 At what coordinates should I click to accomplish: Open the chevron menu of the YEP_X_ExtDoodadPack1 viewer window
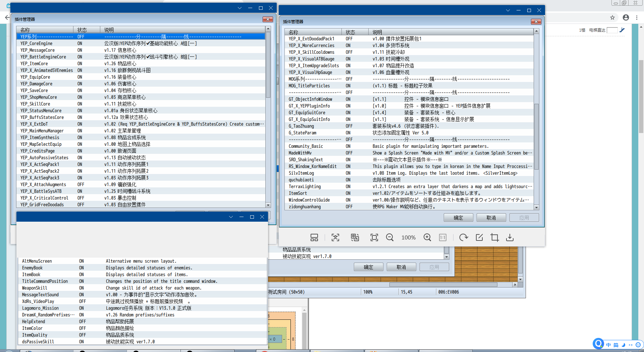point(508,10)
